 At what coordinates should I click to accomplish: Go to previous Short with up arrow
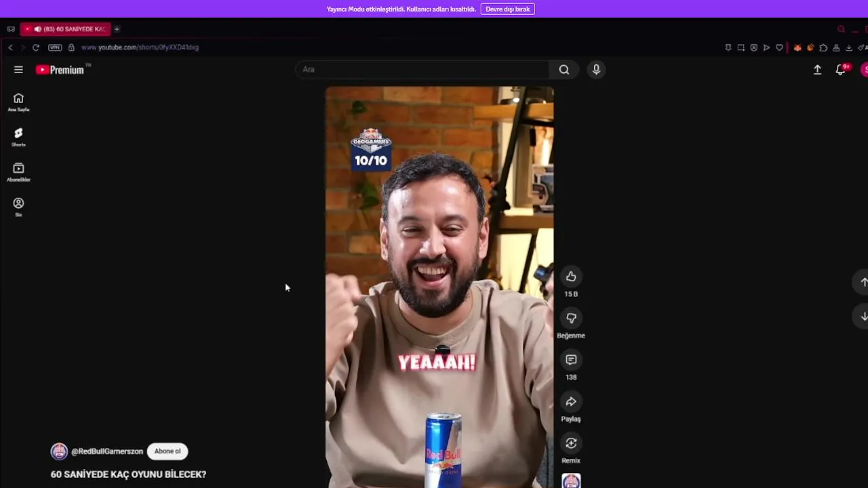tap(863, 282)
